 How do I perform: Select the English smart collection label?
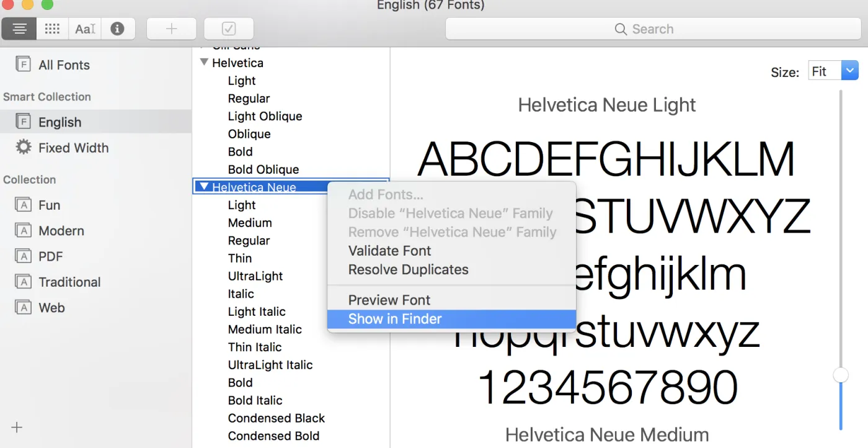point(60,122)
